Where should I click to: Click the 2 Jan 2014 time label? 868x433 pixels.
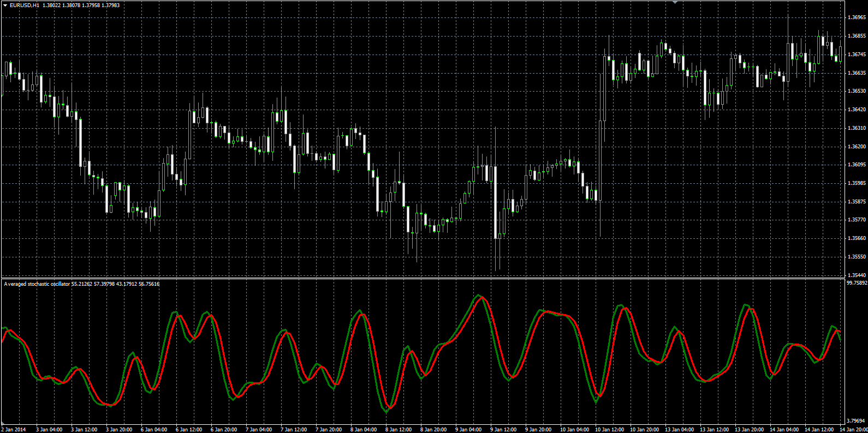tap(14, 430)
